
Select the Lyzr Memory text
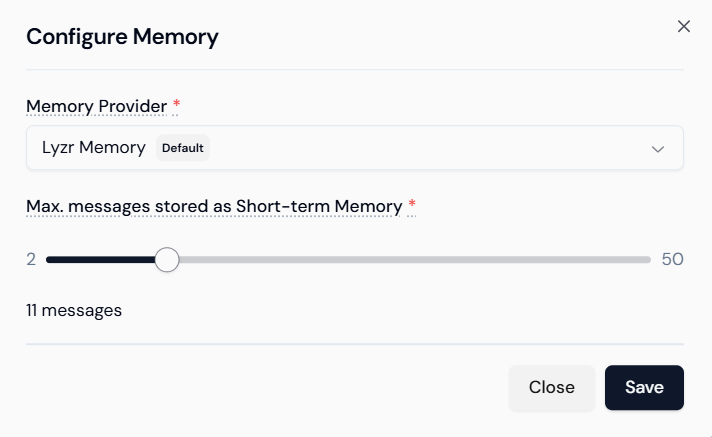[94, 148]
